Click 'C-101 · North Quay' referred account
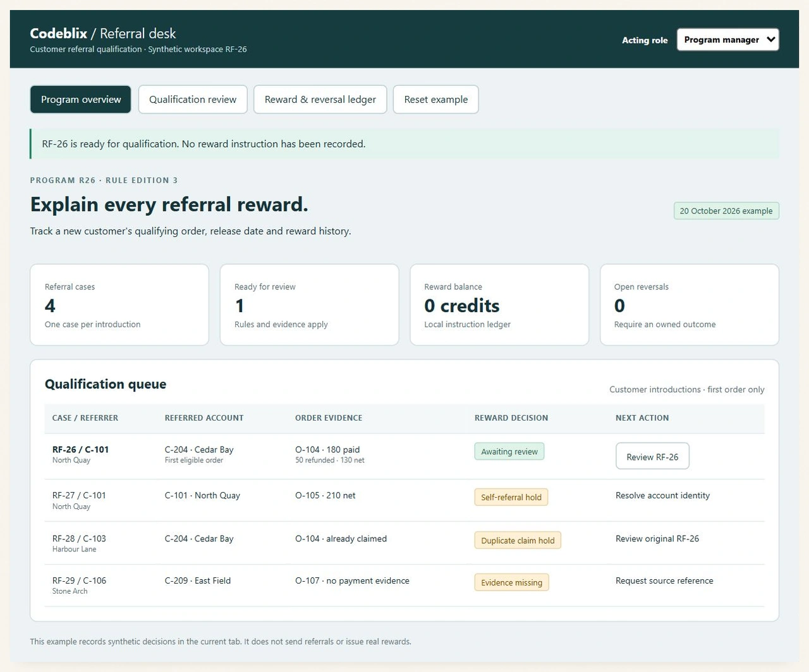809x672 pixels. [202, 495]
